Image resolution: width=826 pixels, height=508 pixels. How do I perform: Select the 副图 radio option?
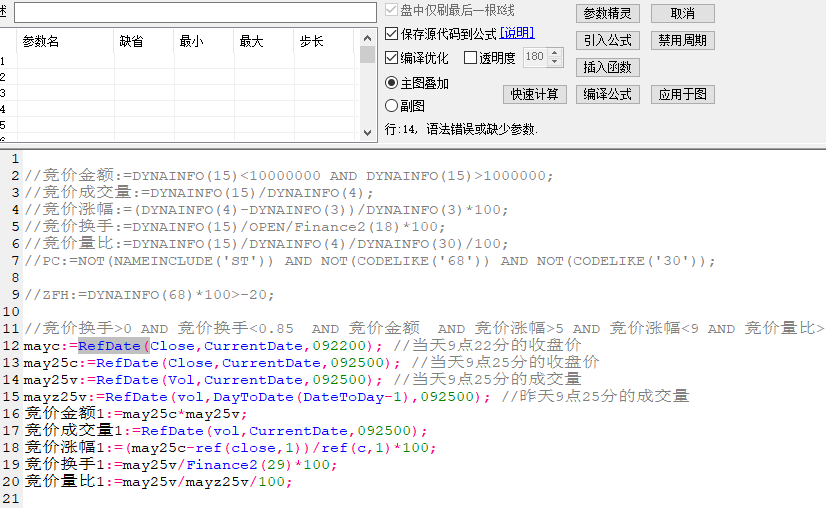[x=391, y=105]
